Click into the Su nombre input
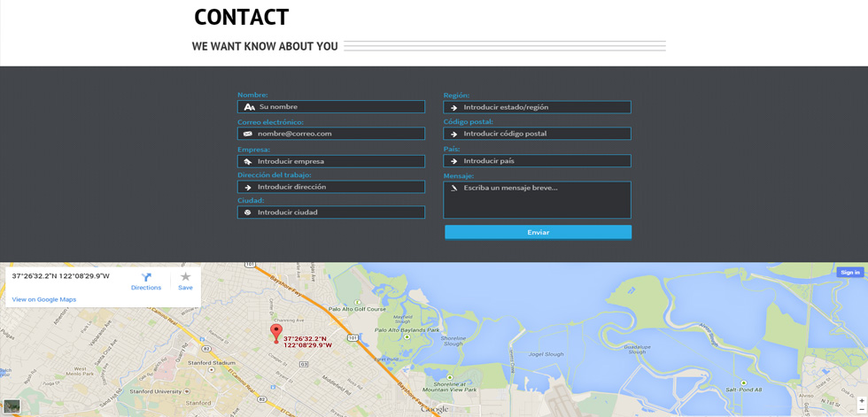 (x=331, y=107)
